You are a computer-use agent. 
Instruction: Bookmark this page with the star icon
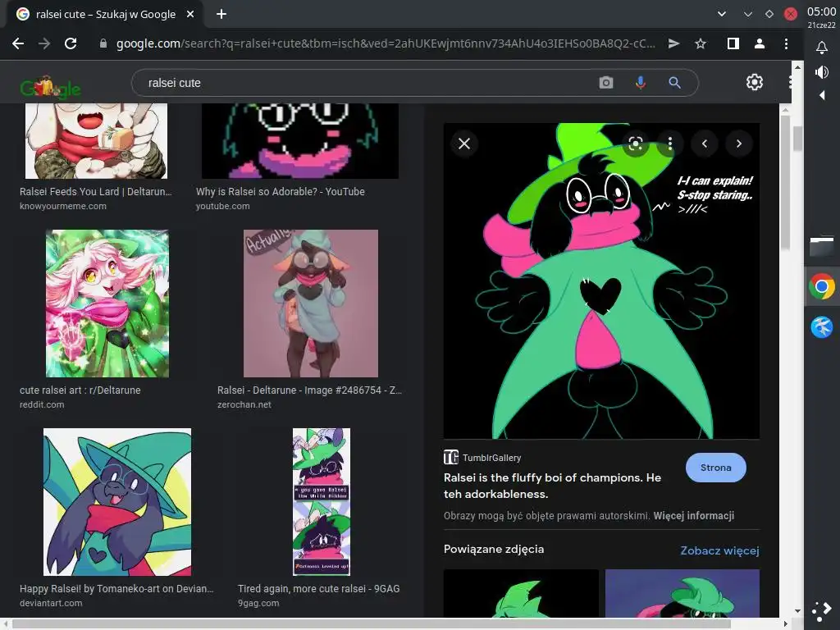coord(701,44)
